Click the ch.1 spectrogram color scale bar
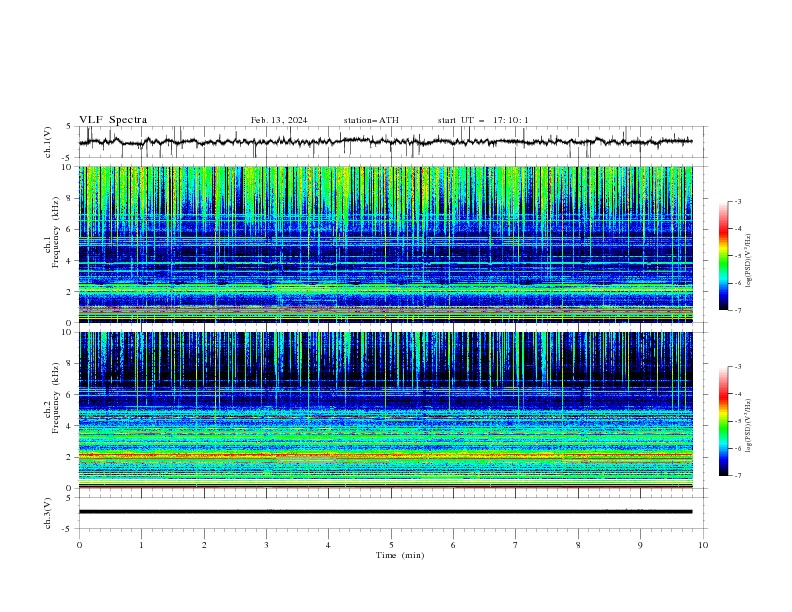Image resolution: width=792 pixels, height=612 pixels. click(723, 256)
